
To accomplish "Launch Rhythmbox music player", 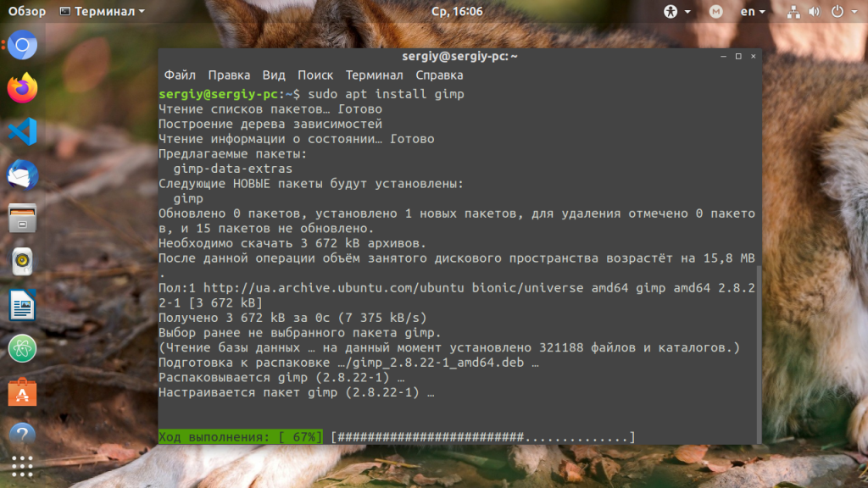I will [x=22, y=261].
